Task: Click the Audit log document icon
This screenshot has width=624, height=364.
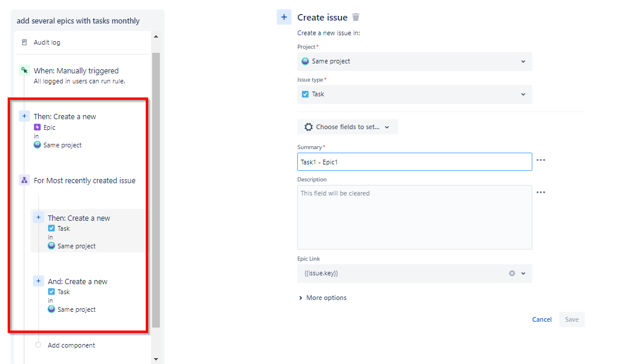Action: click(x=24, y=42)
